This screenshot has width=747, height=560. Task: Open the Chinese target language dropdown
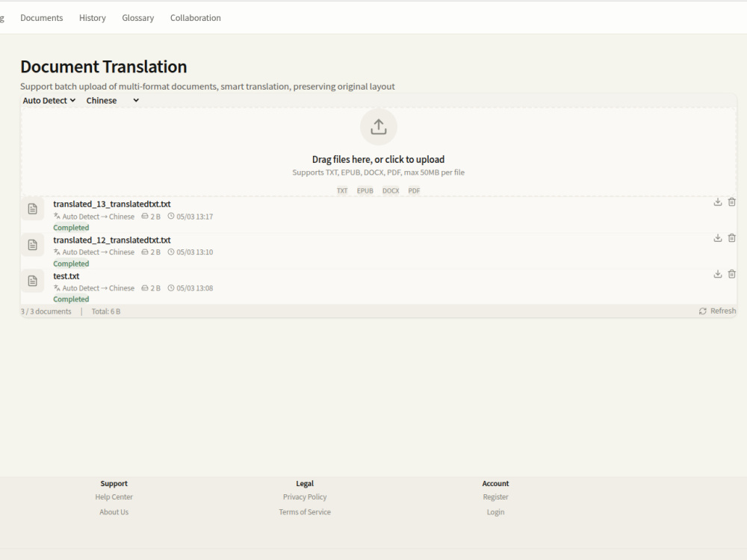coord(113,101)
